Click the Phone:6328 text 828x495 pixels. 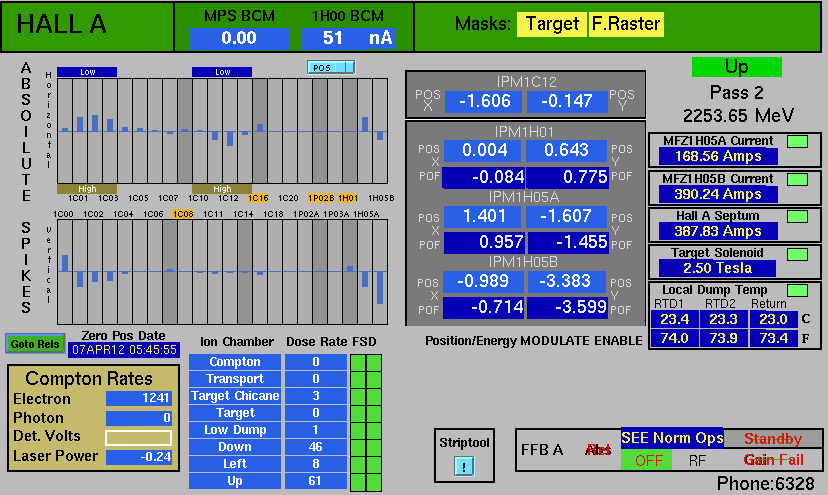(x=765, y=483)
